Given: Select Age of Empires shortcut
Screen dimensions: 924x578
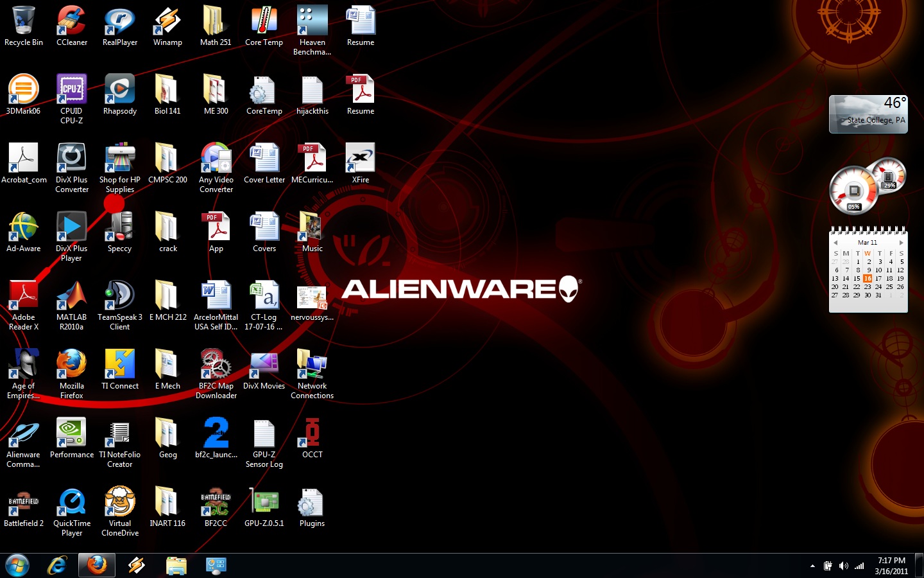Looking at the screenshot, I should pos(24,374).
